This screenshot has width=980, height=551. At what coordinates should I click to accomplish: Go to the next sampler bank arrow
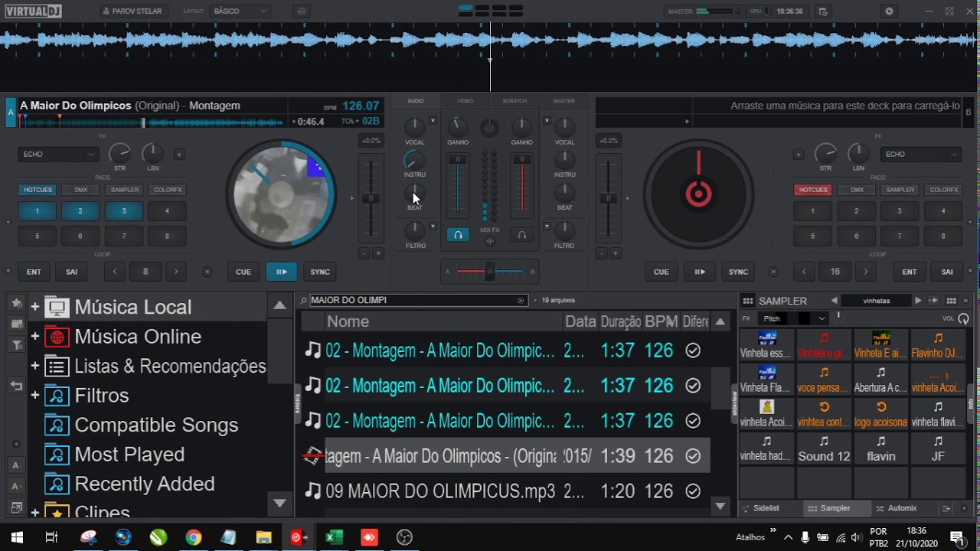pyautogui.click(x=918, y=301)
